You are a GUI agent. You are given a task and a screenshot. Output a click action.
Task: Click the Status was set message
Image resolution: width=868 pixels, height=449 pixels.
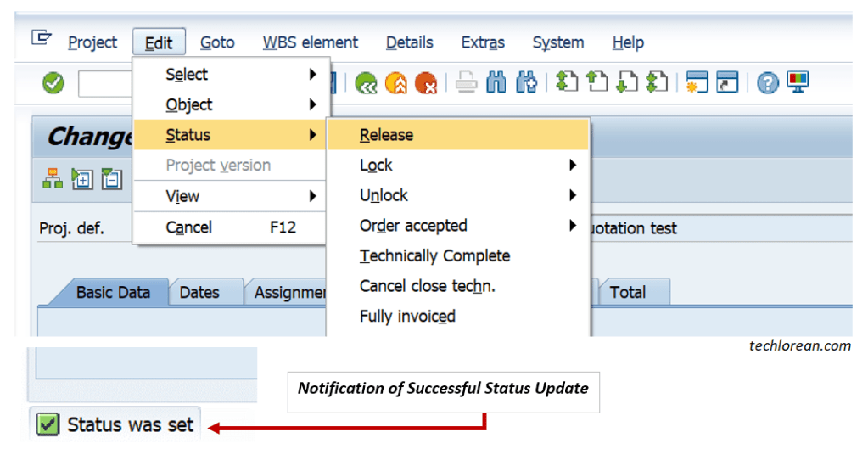pyautogui.click(x=130, y=424)
